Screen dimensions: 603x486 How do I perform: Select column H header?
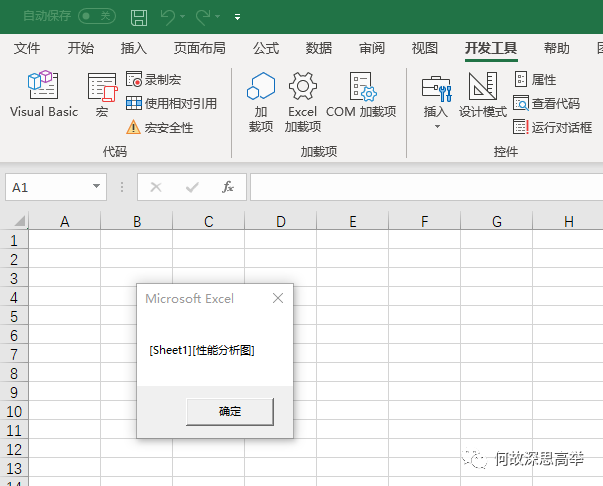point(568,221)
